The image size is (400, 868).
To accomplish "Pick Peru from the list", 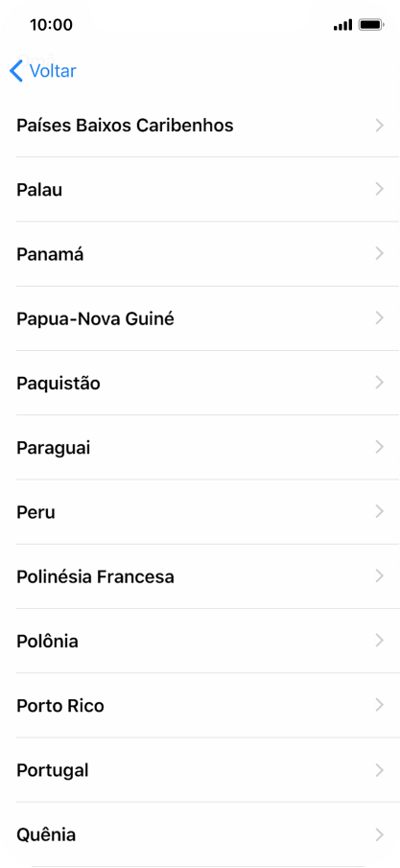I will [200, 512].
